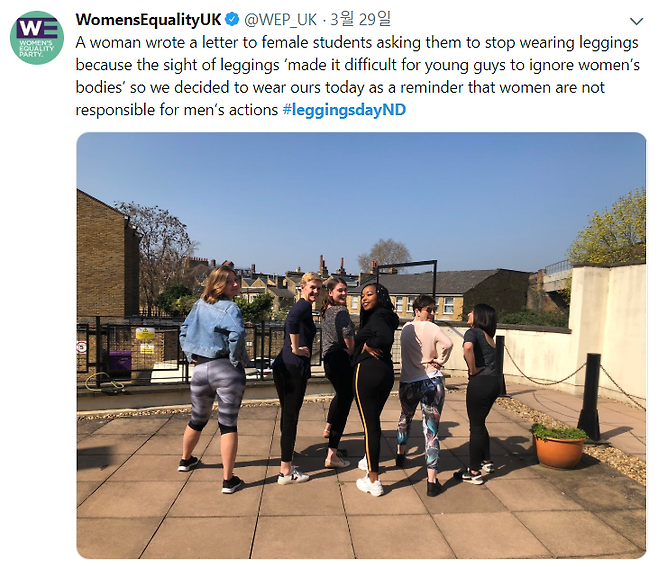Open the Women's Equality Party profile avatar

click(37, 38)
